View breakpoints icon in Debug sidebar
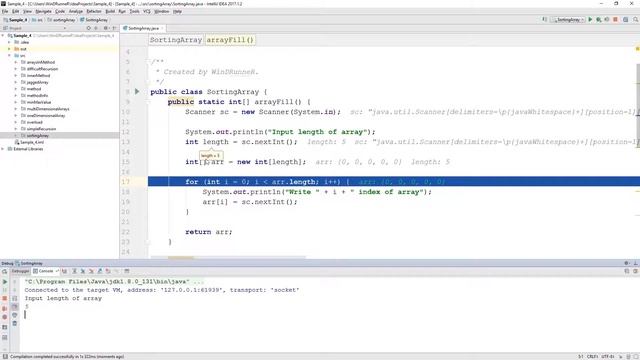The image size is (640, 360). coord(5,308)
